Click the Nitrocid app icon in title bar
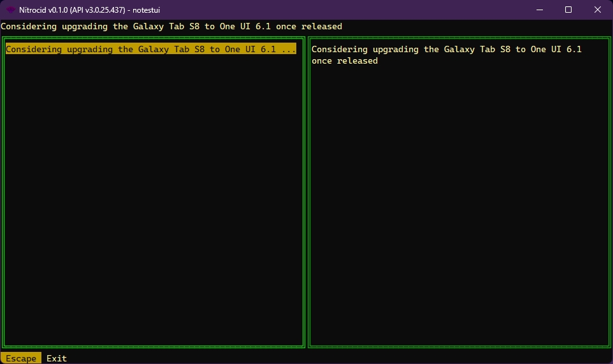The image size is (613, 364). pos(10,10)
